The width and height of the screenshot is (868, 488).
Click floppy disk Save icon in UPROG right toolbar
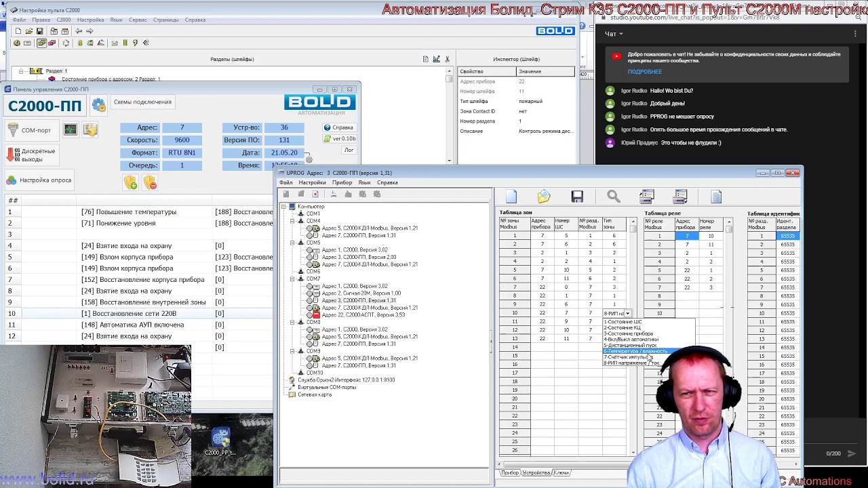(577, 197)
